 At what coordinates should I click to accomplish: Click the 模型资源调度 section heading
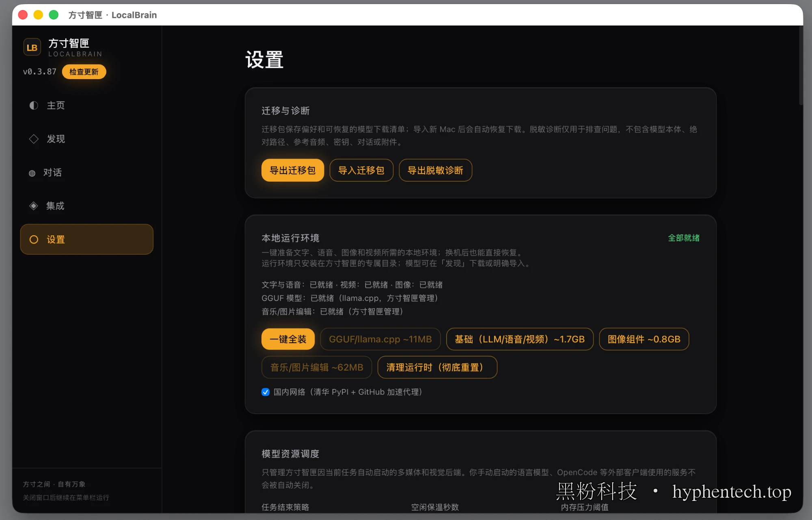[x=290, y=454]
